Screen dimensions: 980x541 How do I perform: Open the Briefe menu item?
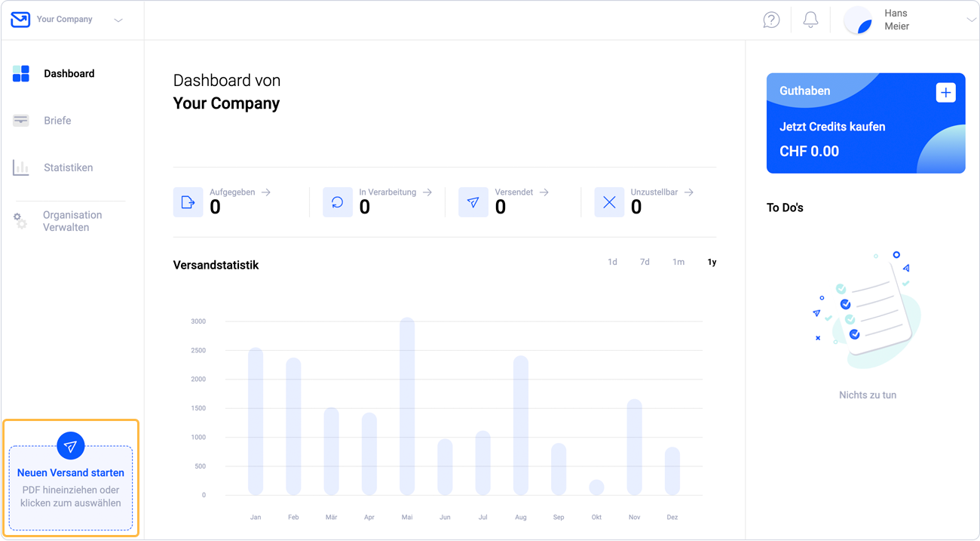(57, 121)
